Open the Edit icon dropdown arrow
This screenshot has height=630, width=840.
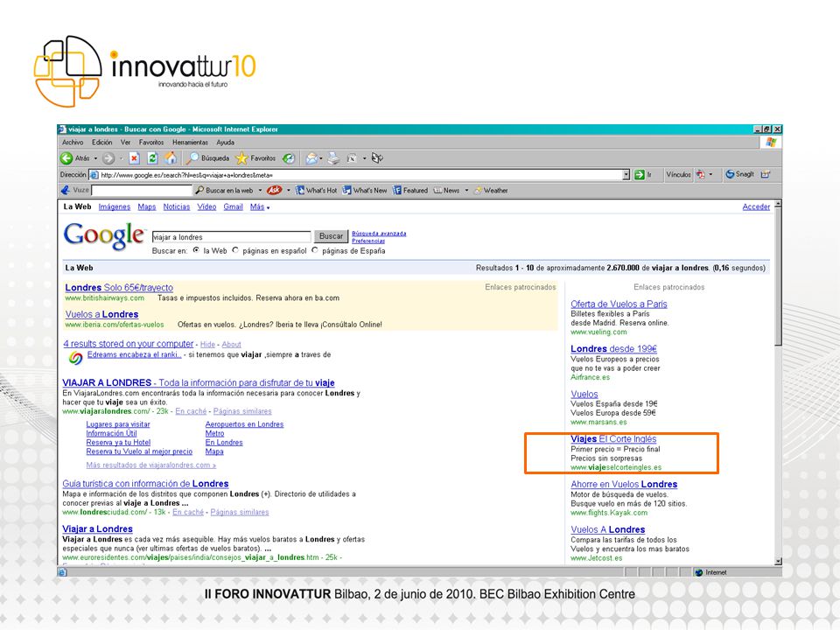click(364, 158)
